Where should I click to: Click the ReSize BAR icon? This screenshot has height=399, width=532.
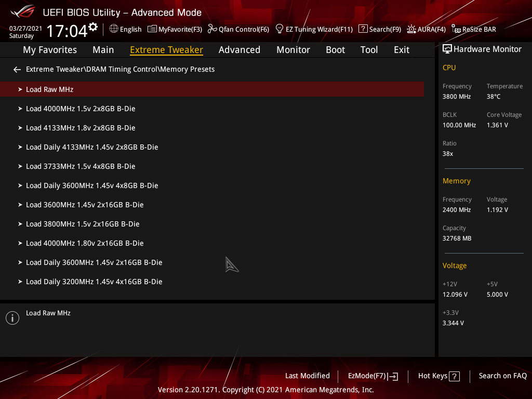tap(456, 29)
